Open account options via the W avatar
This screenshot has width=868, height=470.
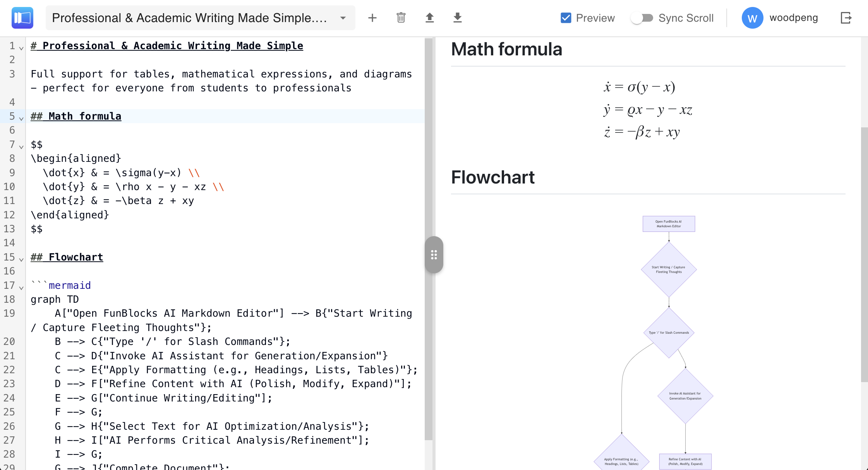(x=752, y=18)
